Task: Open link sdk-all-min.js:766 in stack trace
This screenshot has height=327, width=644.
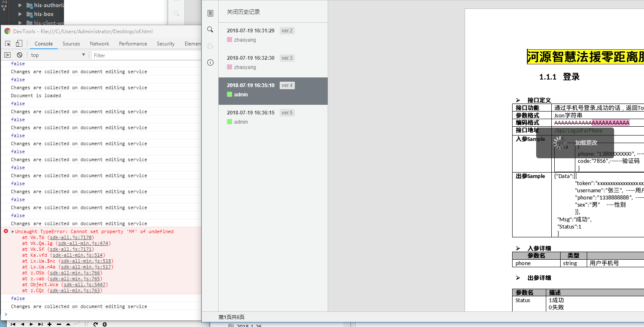Action: (75, 273)
